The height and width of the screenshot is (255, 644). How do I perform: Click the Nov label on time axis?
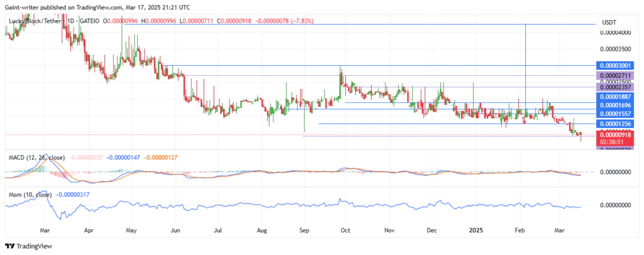[390, 231]
